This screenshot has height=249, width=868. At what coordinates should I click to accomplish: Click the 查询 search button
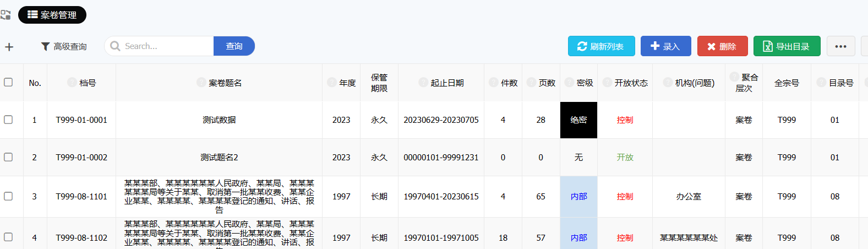pyautogui.click(x=234, y=46)
